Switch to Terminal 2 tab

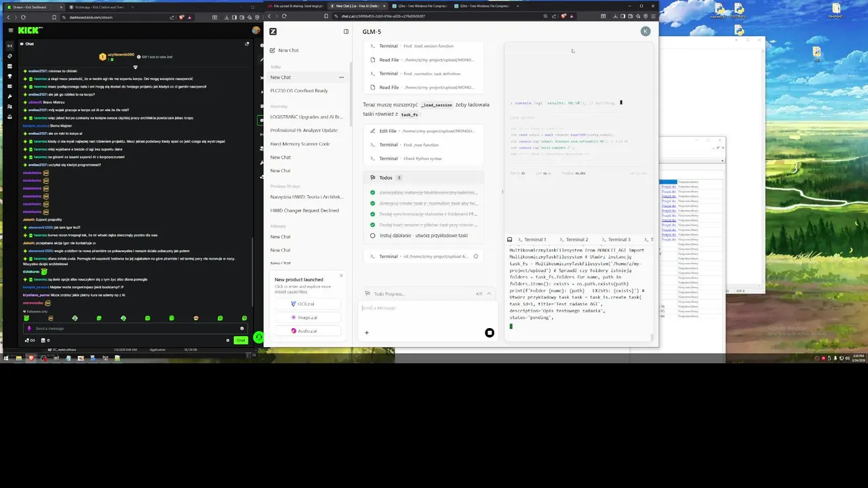(573, 239)
